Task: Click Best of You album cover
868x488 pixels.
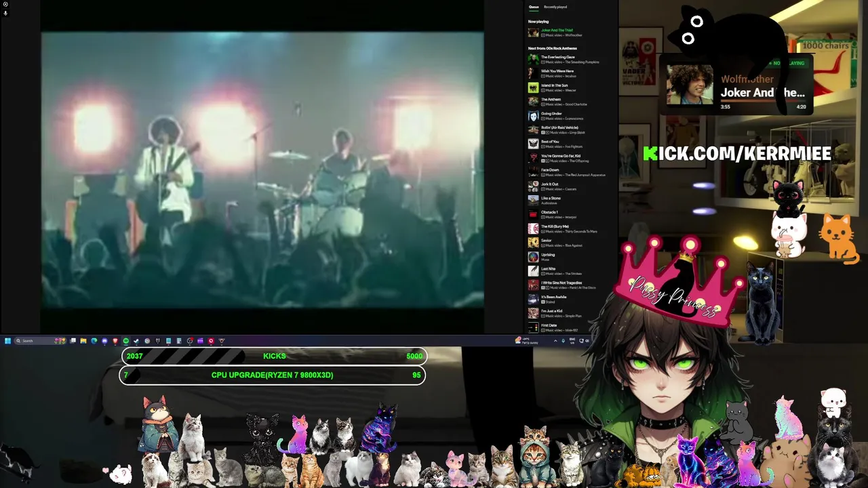Action: (533, 144)
